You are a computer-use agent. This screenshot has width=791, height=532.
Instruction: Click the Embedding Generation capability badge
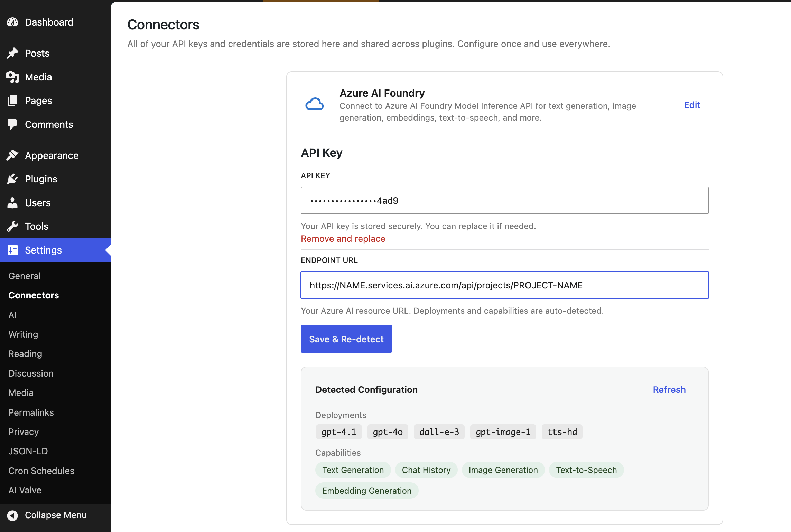tap(367, 491)
